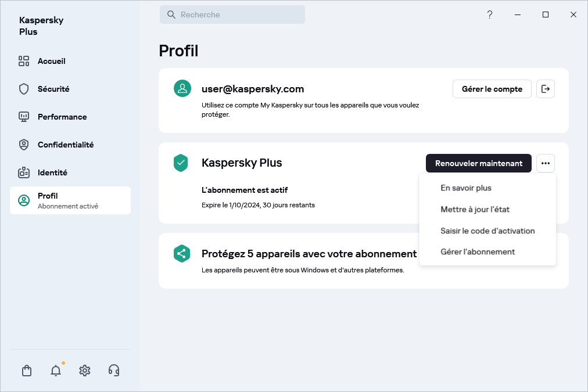Click inside the Recherche search field
The image size is (588, 392).
(232, 15)
